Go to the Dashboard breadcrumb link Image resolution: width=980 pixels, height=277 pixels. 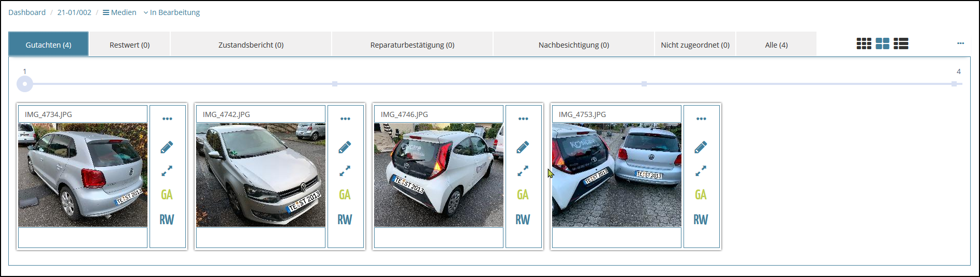click(x=27, y=12)
